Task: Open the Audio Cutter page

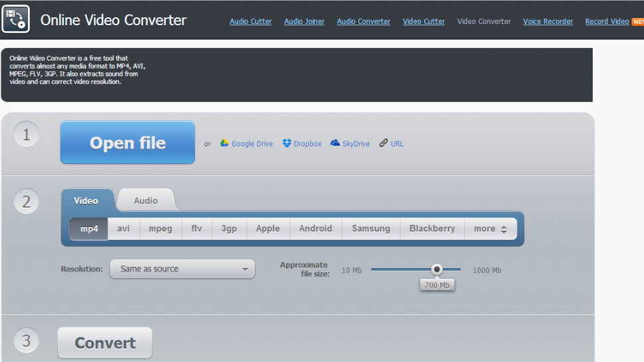Action: click(251, 21)
